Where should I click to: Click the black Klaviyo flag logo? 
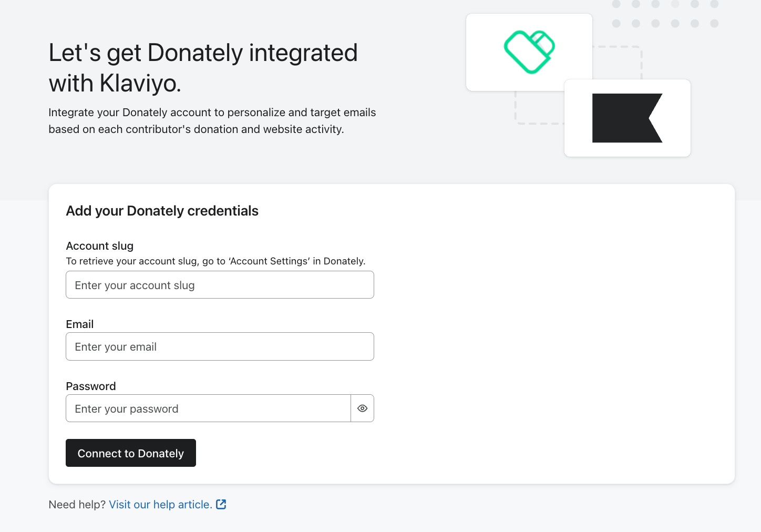627,118
